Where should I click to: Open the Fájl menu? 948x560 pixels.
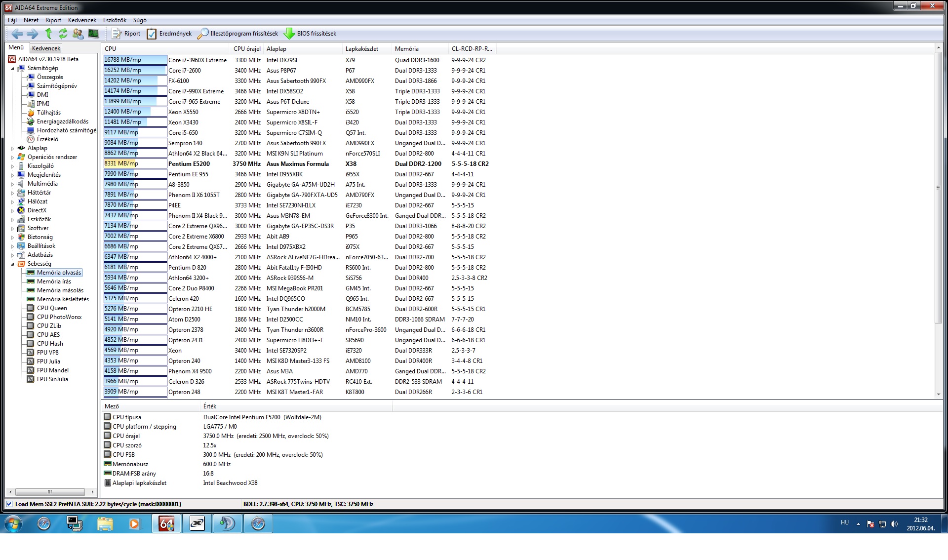(x=12, y=20)
